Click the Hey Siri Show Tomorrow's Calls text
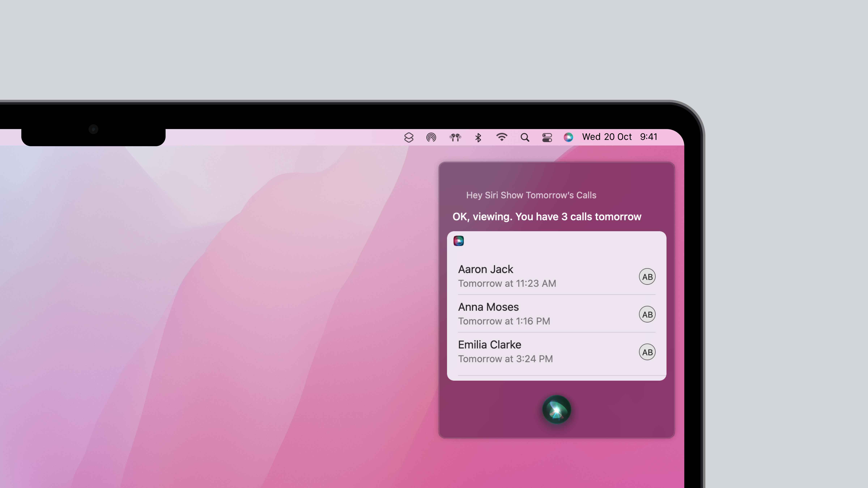Screen dimensions: 868x488 [531, 195]
